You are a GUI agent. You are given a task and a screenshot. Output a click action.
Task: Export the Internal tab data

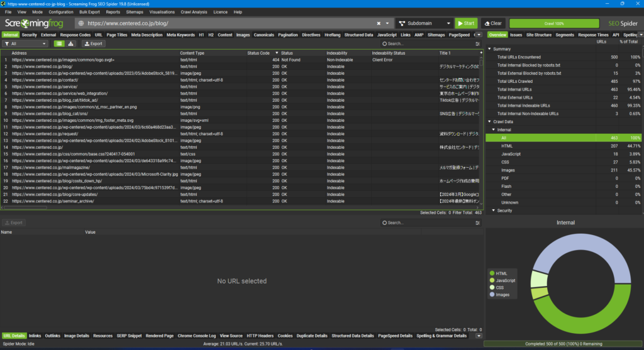tap(93, 43)
